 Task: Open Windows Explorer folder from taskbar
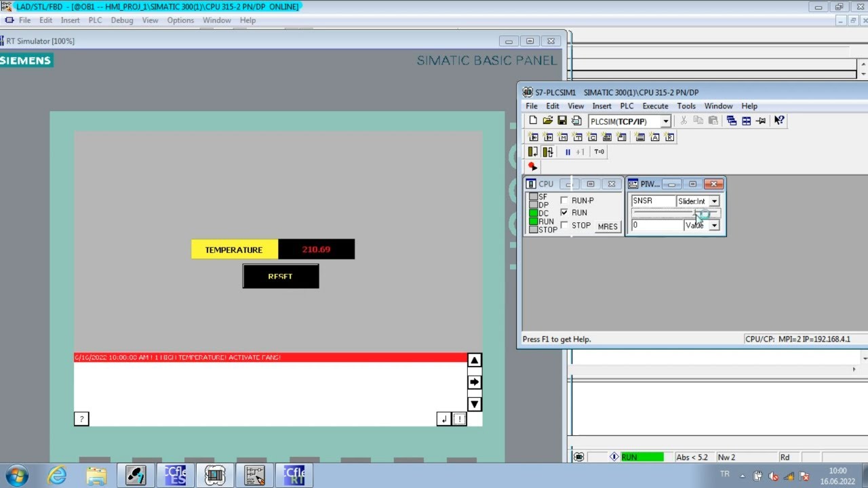pos(97,475)
